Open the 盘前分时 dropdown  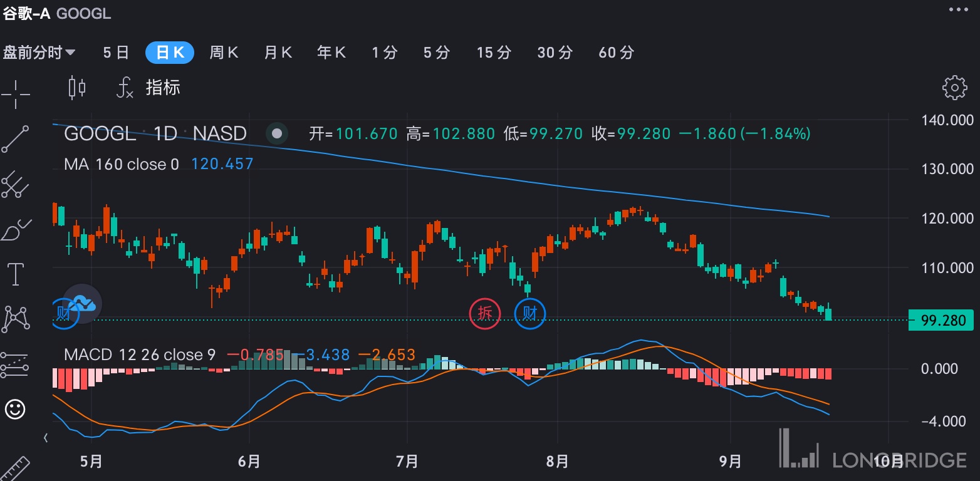click(x=39, y=53)
